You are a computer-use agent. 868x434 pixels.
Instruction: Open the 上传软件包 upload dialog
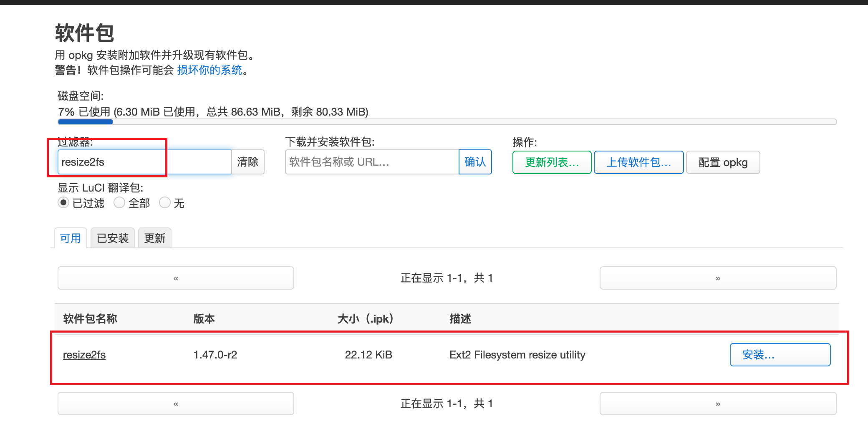pos(638,162)
